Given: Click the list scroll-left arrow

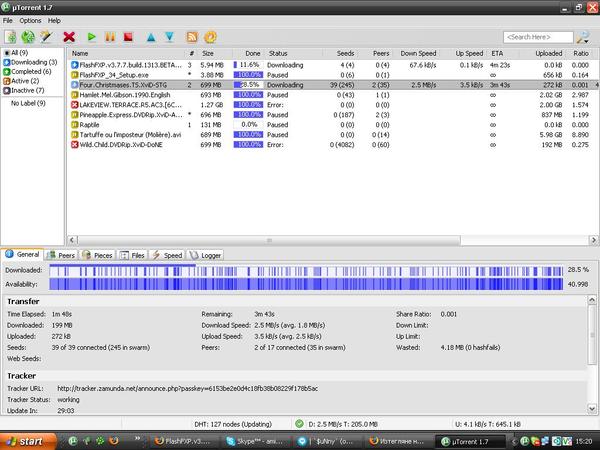Looking at the screenshot, I should 73,240.
